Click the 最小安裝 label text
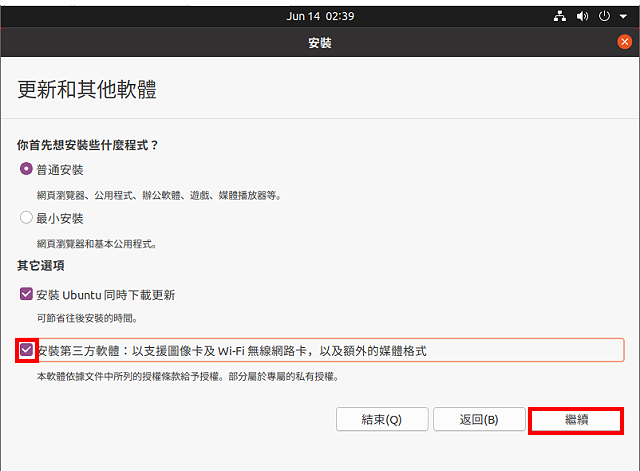 (x=60, y=218)
